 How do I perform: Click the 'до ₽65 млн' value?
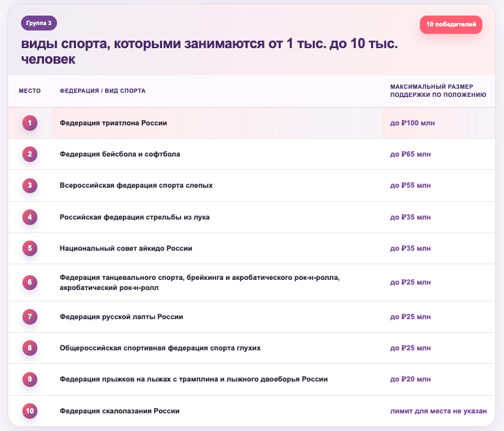pyautogui.click(x=410, y=154)
